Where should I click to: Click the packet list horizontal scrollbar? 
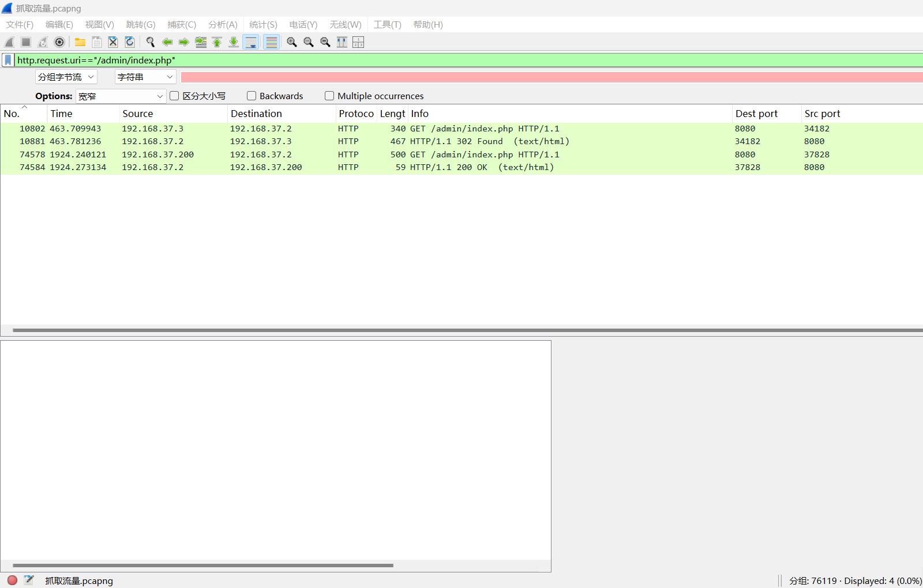(468, 330)
